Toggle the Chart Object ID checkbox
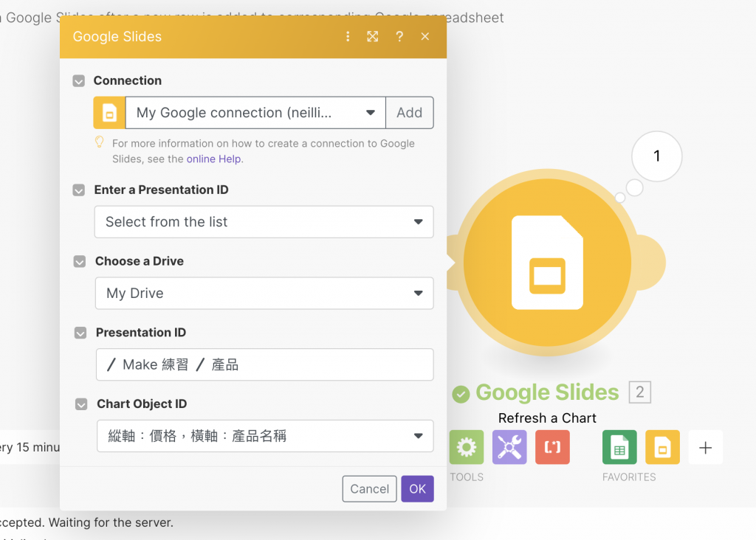 [x=81, y=404]
